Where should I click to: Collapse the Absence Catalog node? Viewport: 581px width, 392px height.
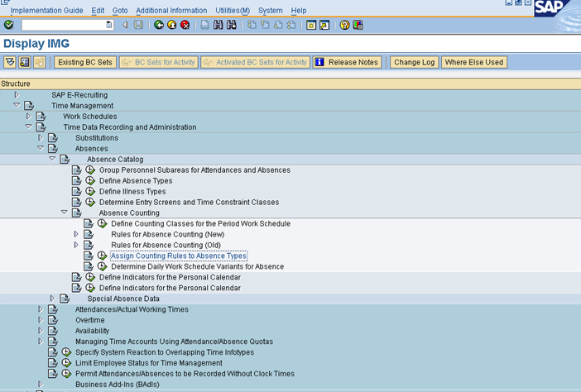point(52,159)
